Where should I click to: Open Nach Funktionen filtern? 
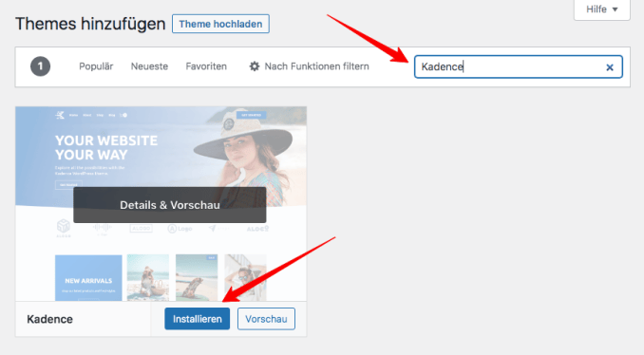(x=310, y=66)
